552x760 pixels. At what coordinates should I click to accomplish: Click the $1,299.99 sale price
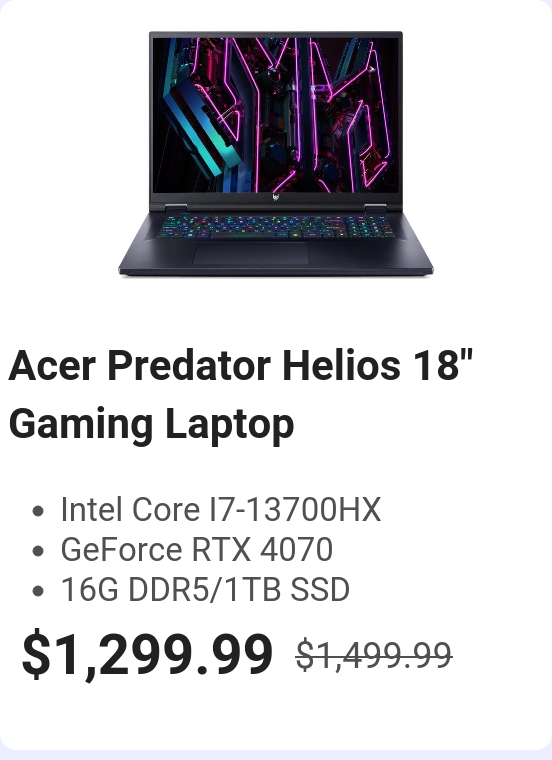pos(147,654)
